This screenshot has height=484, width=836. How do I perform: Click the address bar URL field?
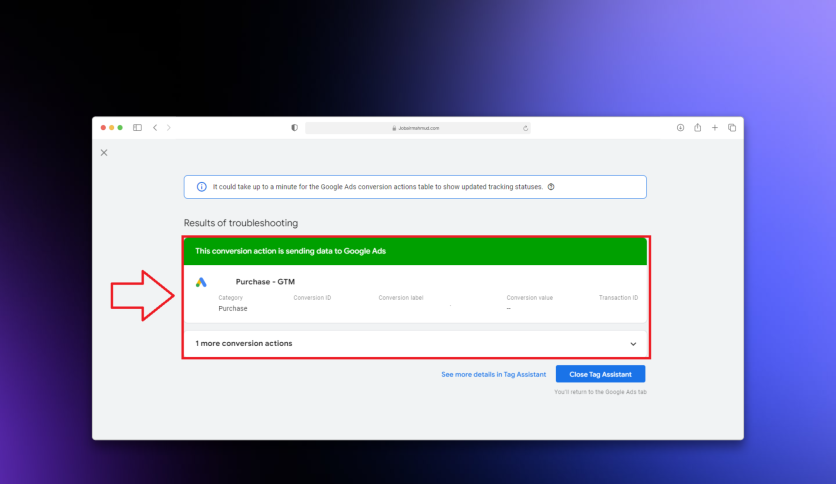[x=417, y=128]
